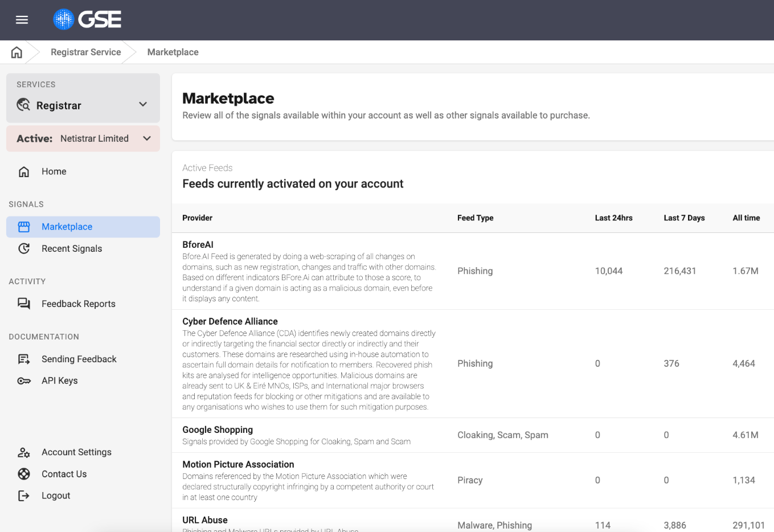
Task: Click the Recent Signals clock icon
Action: (x=24, y=248)
